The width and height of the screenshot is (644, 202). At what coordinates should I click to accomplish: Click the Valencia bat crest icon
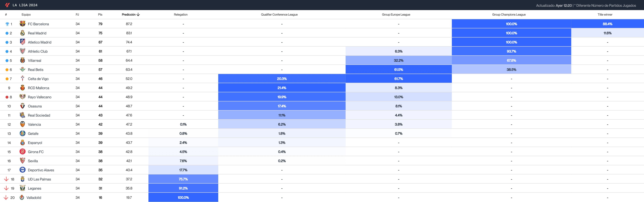click(x=23, y=124)
